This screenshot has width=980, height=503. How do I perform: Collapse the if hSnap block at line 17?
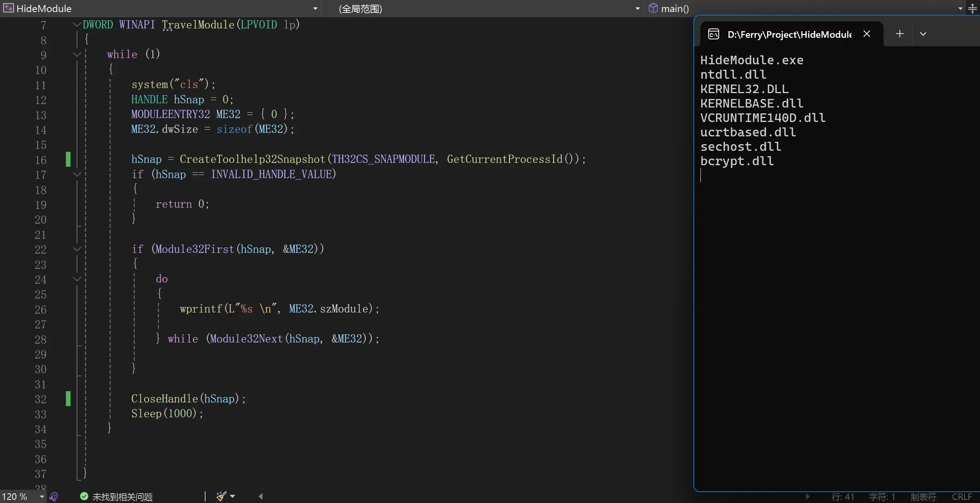(x=77, y=174)
